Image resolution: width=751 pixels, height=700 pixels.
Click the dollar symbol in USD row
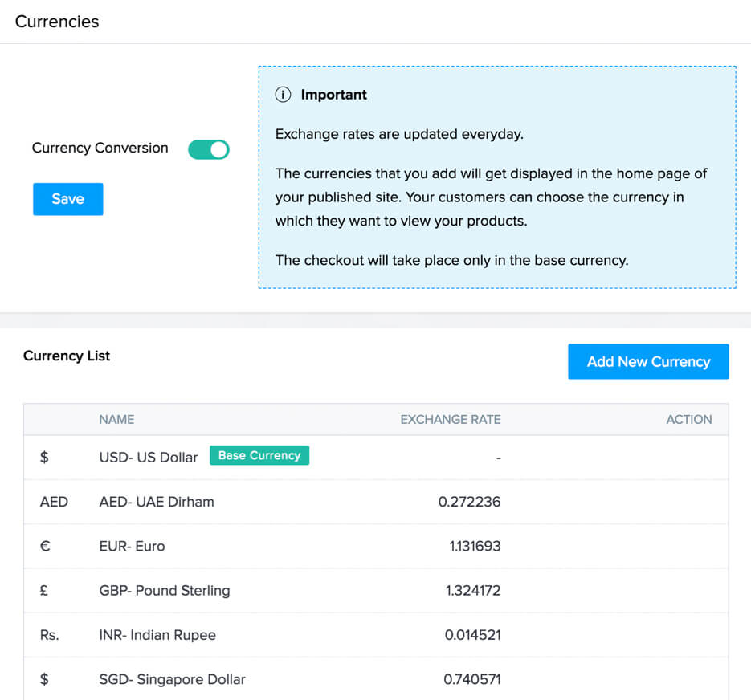[x=44, y=458]
